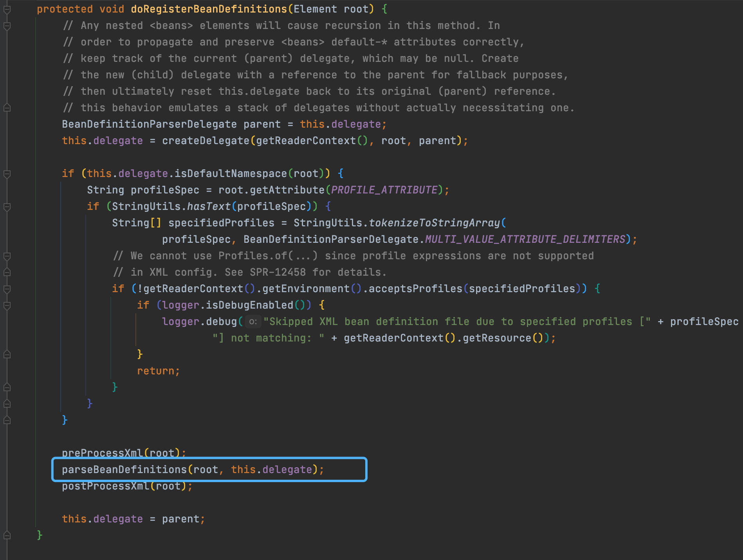Click 'this.delegate = parent;' assignment line

point(133,519)
